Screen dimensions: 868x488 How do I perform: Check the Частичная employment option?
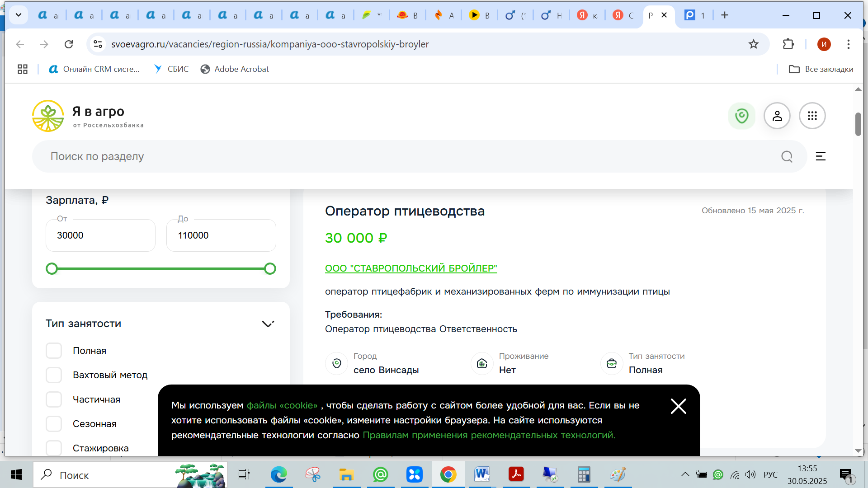coord(54,399)
